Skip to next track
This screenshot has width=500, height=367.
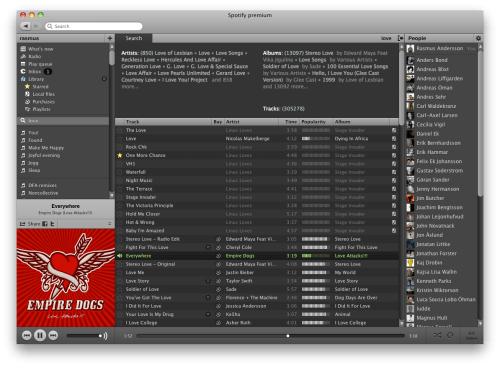[x=53, y=335]
